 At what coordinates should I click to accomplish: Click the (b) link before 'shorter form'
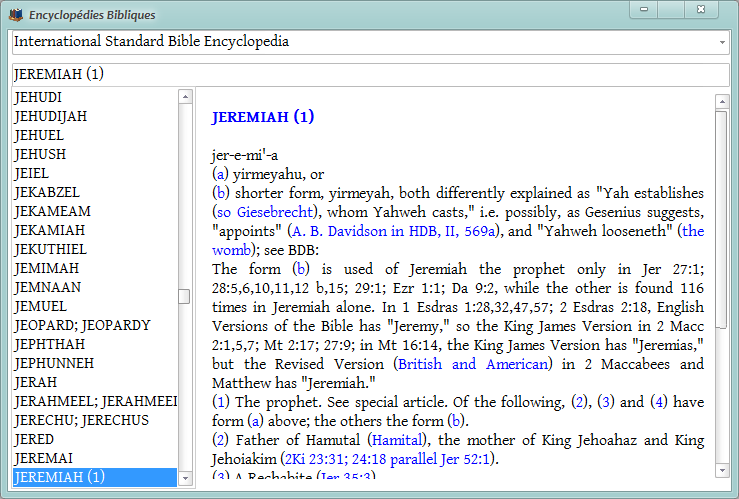221,193
